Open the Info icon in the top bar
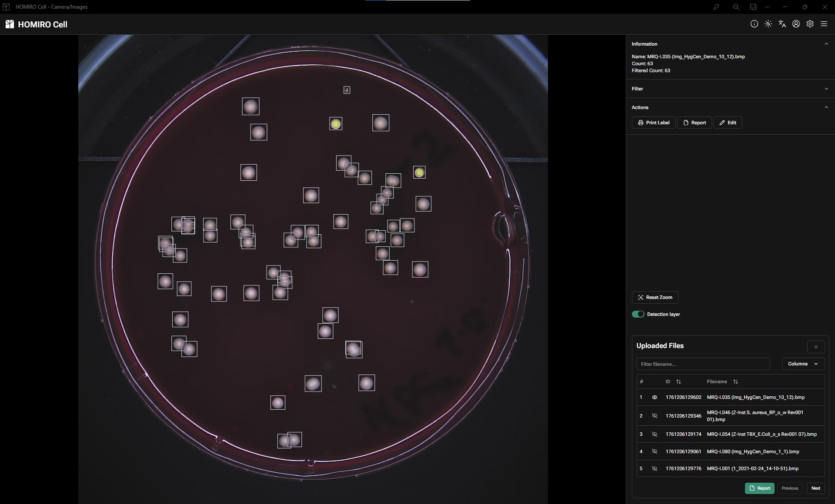The image size is (835, 504). (x=754, y=24)
